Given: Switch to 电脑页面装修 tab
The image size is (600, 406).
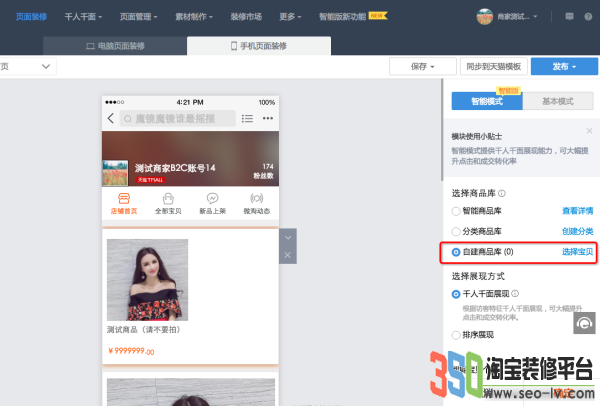Looking at the screenshot, I should point(115,46).
